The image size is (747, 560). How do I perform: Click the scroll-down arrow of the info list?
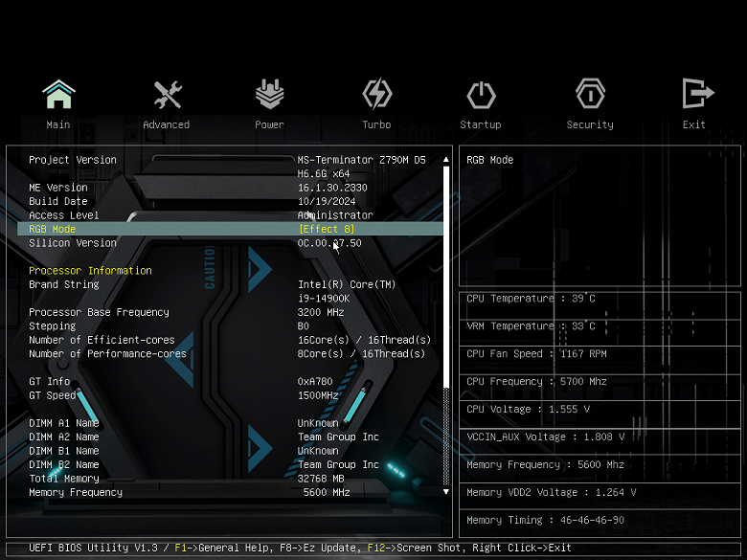pyautogui.click(x=446, y=492)
